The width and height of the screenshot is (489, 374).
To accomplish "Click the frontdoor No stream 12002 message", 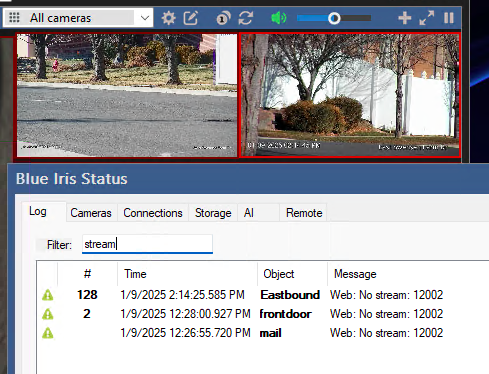I will click(x=386, y=314).
